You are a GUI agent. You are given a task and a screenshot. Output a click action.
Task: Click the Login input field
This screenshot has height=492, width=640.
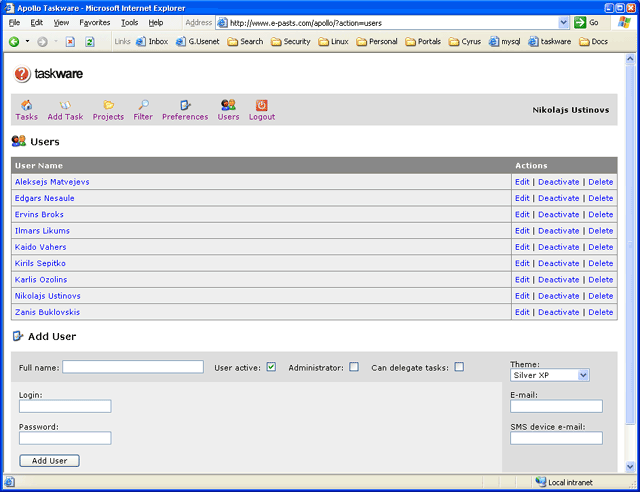pyautogui.click(x=65, y=406)
